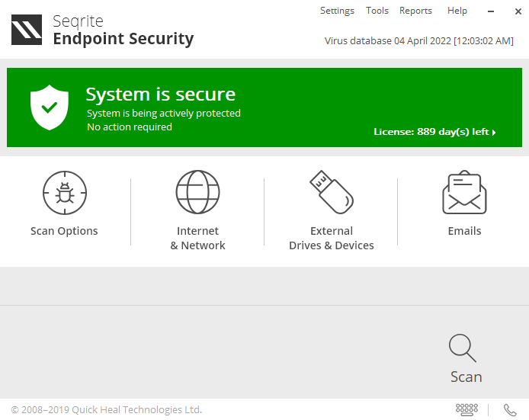Expand license details, 889 days left
Screen dimensions: 529x420
pyautogui.click(x=434, y=132)
